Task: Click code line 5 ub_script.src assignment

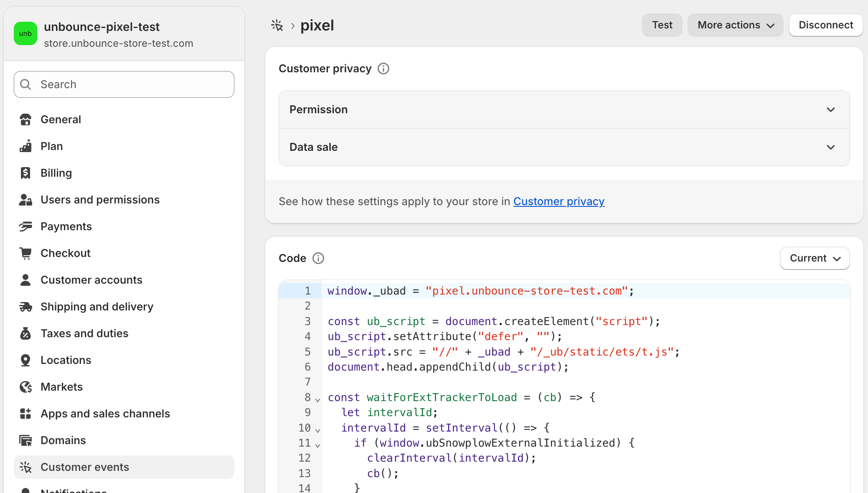Action: point(504,352)
